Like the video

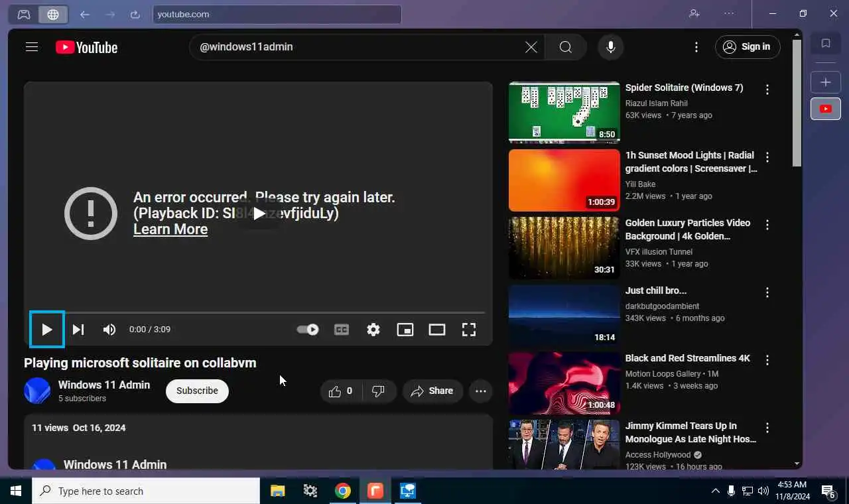[341, 391]
